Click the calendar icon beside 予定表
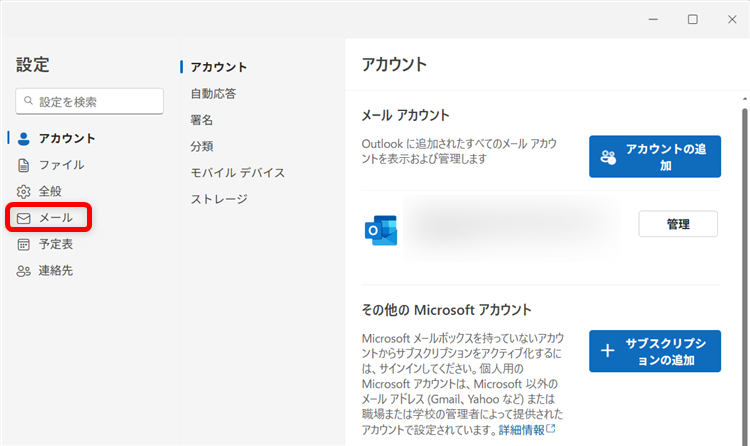750x446 pixels. tap(23, 245)
